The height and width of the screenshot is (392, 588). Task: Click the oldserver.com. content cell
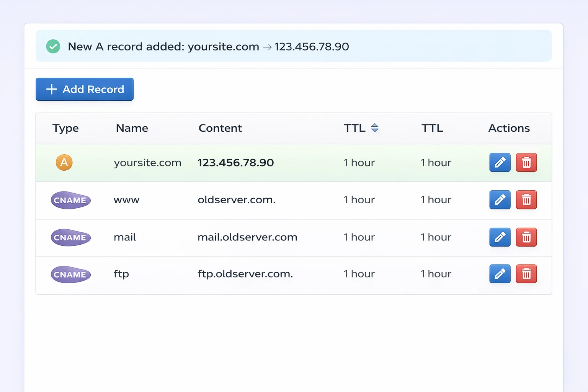coord(237,199)
